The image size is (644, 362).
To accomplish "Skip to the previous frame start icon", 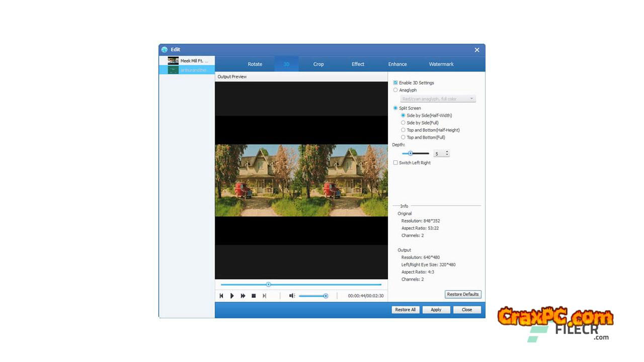I will point(221,296).
